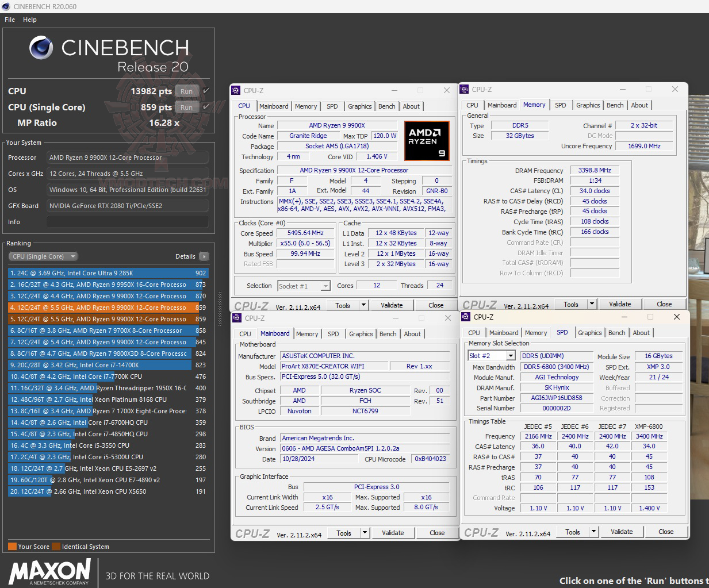This screenshot has width=709, height=588.
Task: Select ranking row Ryzen 9 9950X 16-Core
Action: [x=108, y=285]
